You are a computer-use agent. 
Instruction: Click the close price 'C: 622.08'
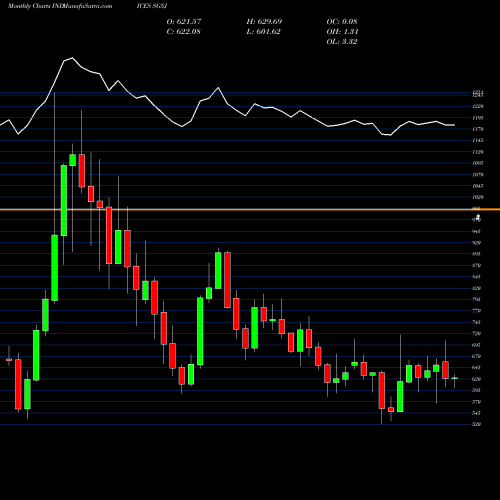click(183, 32)
